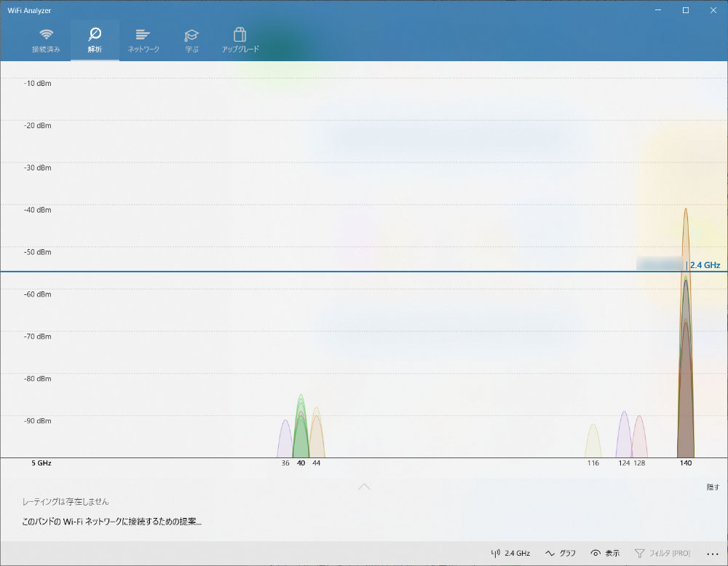Image resolution: width=728 pixels, height=566 pixels.
Task: Switch to the ネットワーク networks tab
Action: coord(143,41)
